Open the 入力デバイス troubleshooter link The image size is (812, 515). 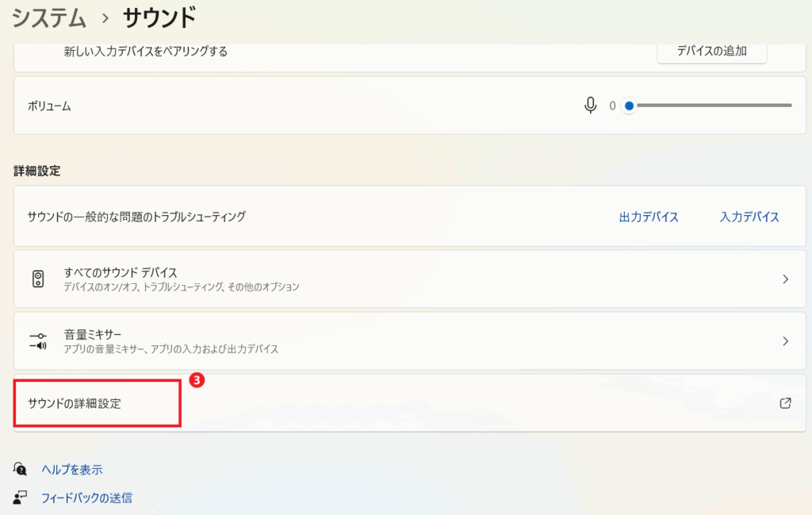749,217
